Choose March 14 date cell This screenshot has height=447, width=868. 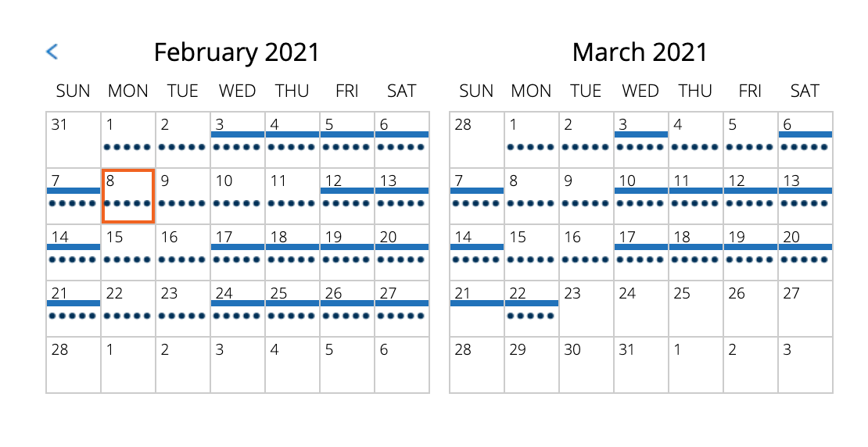(x=477, y=252)
